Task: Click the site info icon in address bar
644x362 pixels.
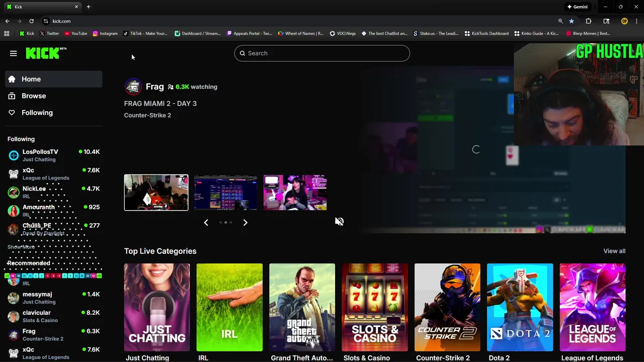Action: [46, 21]
